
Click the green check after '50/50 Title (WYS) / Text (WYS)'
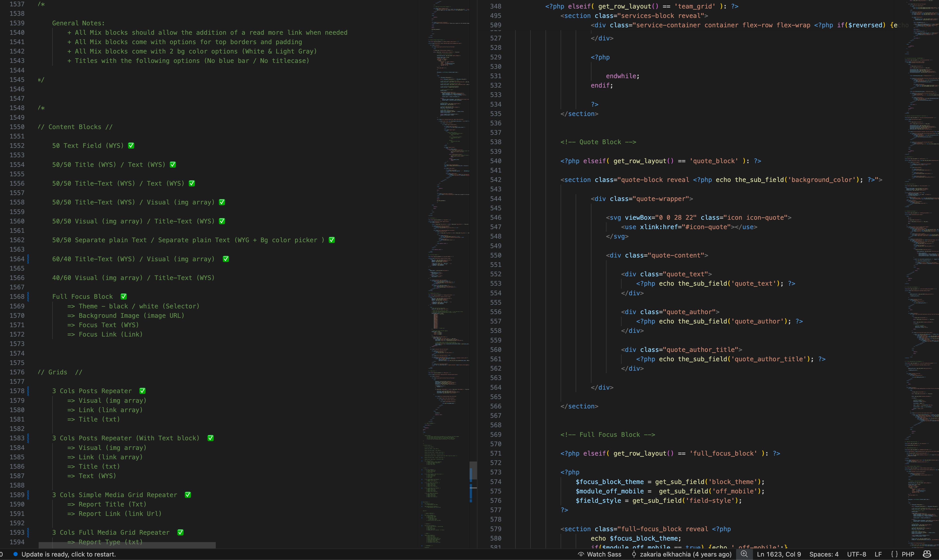[173, 164]
